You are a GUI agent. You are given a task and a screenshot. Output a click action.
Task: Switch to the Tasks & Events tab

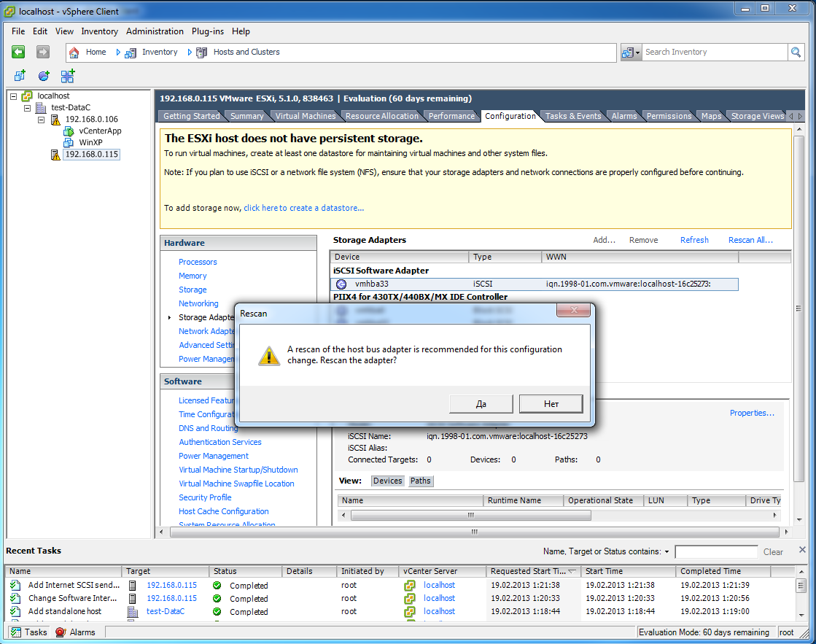(573, 116)
